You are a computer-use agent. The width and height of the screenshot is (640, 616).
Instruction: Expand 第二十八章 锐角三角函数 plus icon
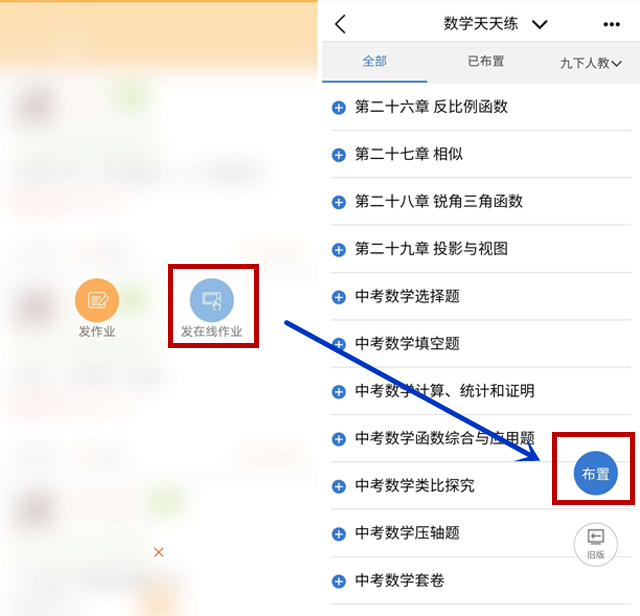(339, 202)
